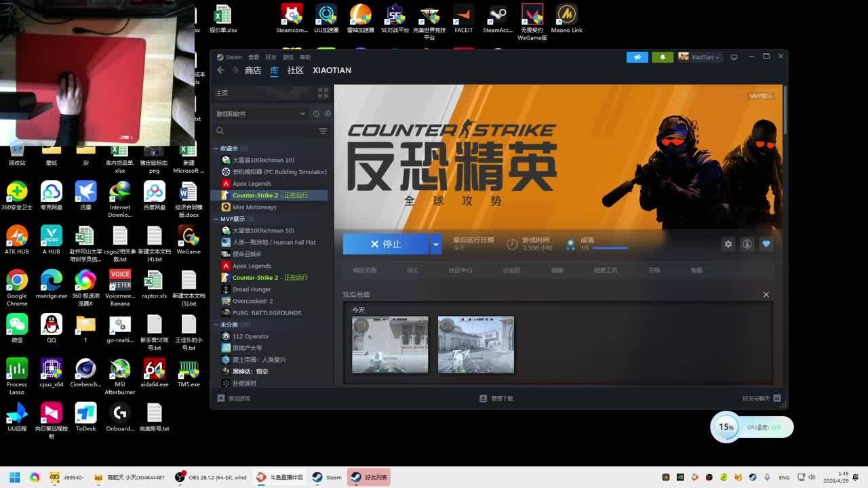Open the 查看 menu in Steam
Image resolution: width=868 pixels, height=488 pixels.
(254, 57)
